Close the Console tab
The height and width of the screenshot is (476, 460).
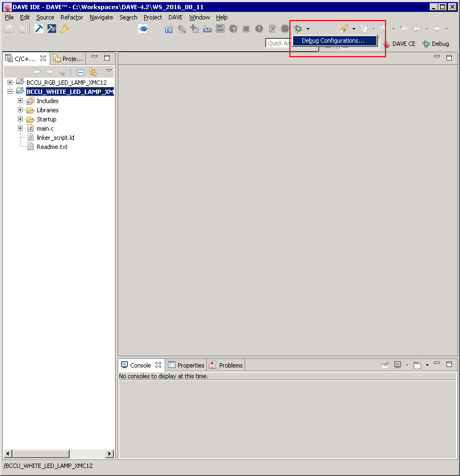pos(158,365)
